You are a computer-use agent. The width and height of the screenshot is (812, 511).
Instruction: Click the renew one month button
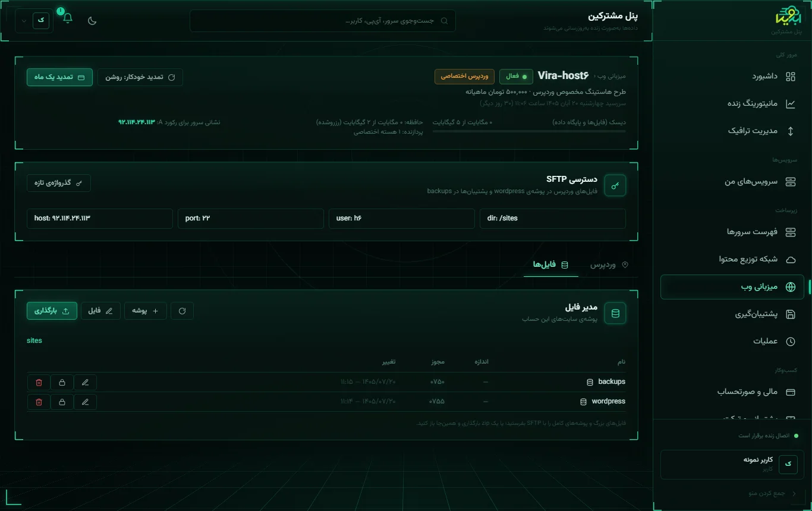tap(59, 77)
